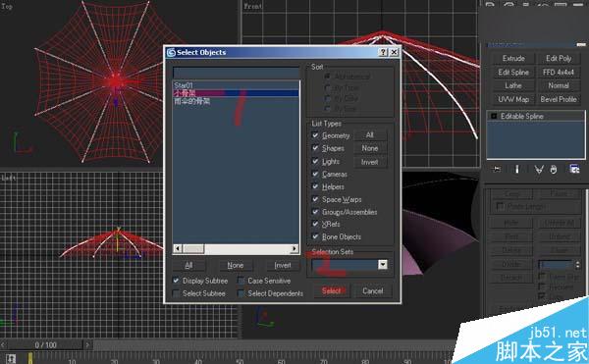
Task: Toggle the Helpers list type checkbox
Action: coord(315,186)
